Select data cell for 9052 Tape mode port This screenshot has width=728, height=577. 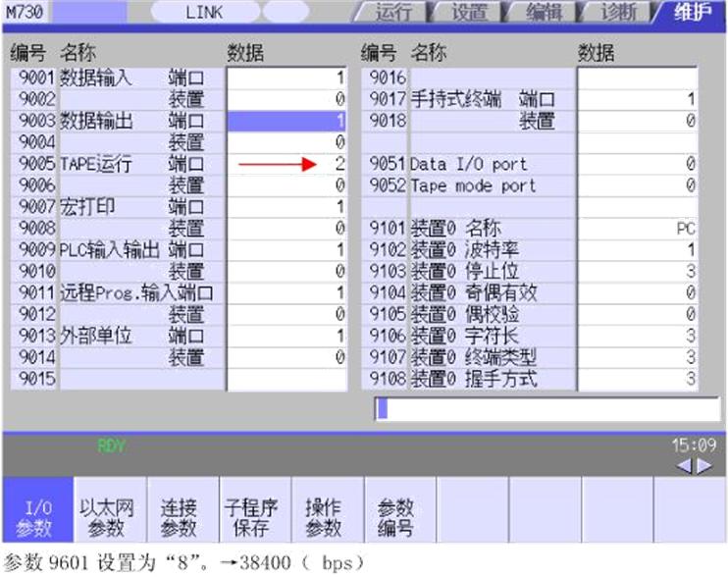click(x=638, y=185)
